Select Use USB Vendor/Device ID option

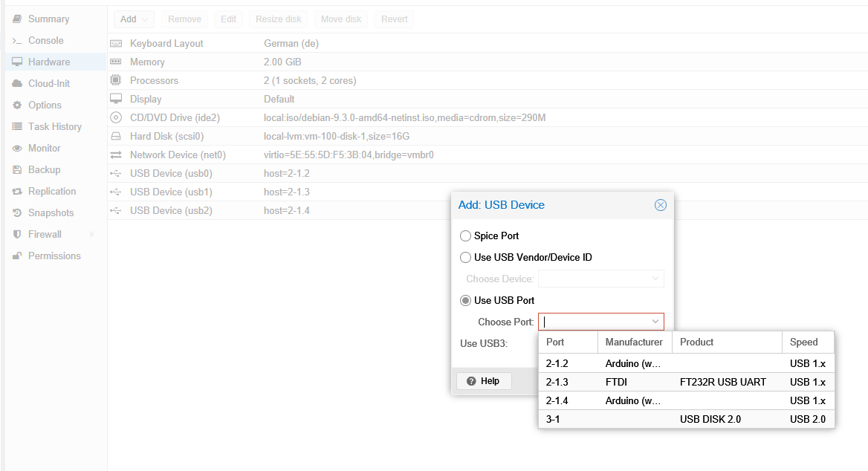tap(466, 258)
